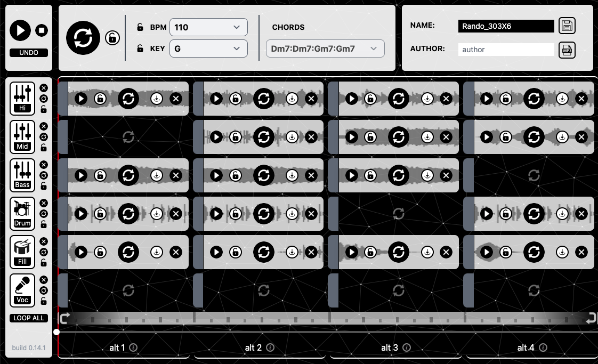Open the BPM 110 dropdown
Viewport: 598px width, 364px height.
point(208,27)
